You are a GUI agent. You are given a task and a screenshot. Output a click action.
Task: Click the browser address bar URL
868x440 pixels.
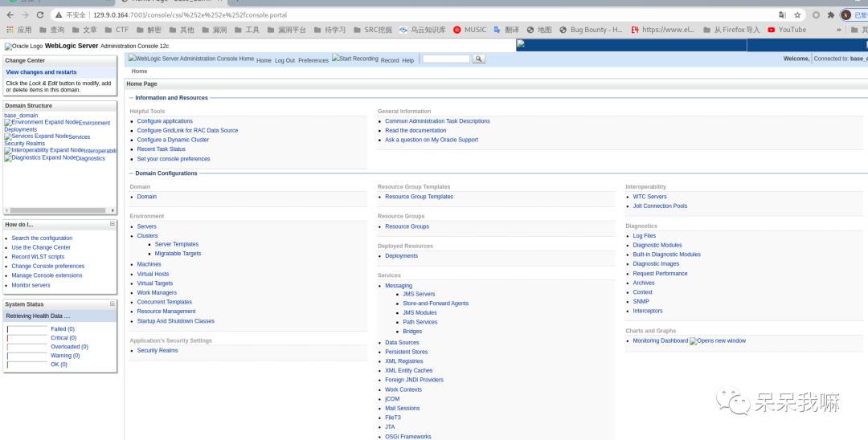pos(190,15)
